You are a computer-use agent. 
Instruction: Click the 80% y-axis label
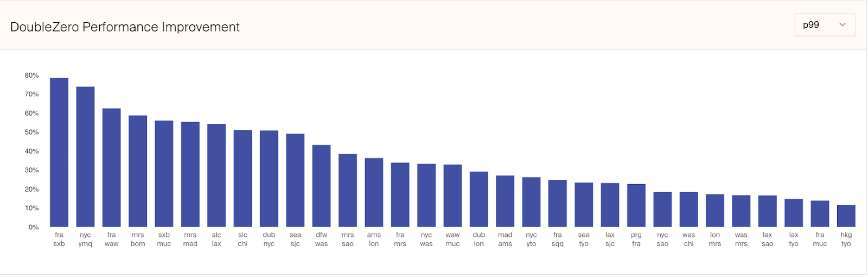[x=31, y=75]
